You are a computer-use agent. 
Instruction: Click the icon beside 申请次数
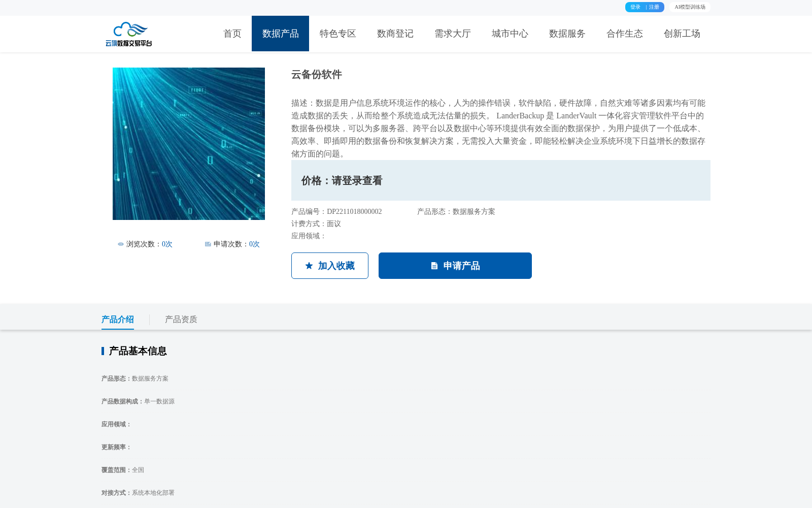(x=208, y=244)
